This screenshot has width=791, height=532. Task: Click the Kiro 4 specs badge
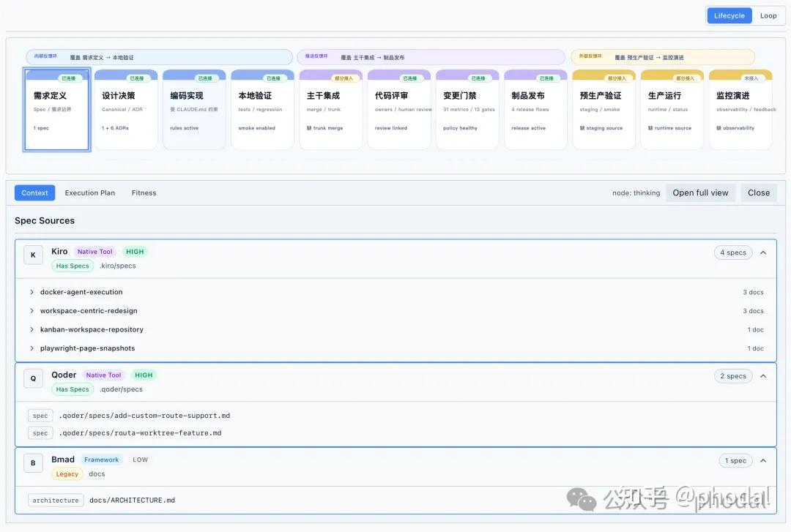point(733,252)
